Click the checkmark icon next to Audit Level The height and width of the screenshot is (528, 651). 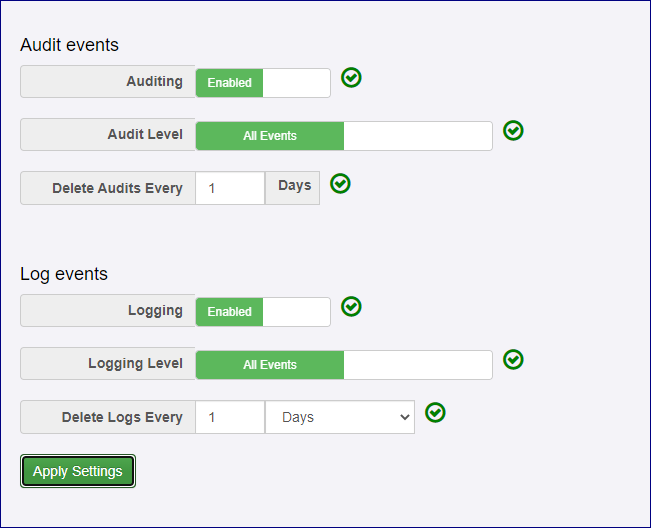pos(513,131)
